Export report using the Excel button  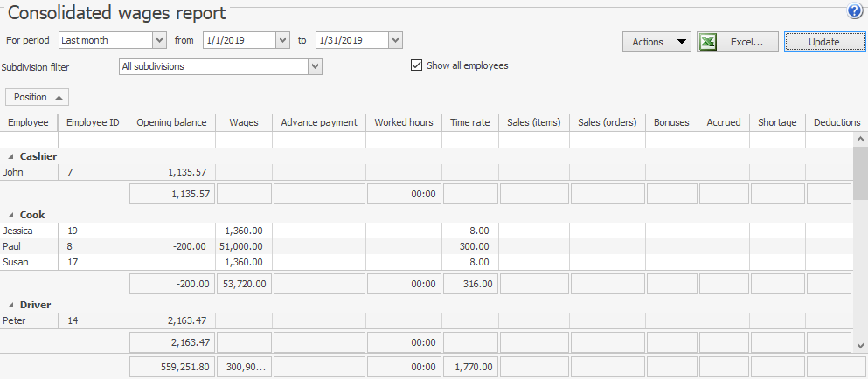coord(737,42)
